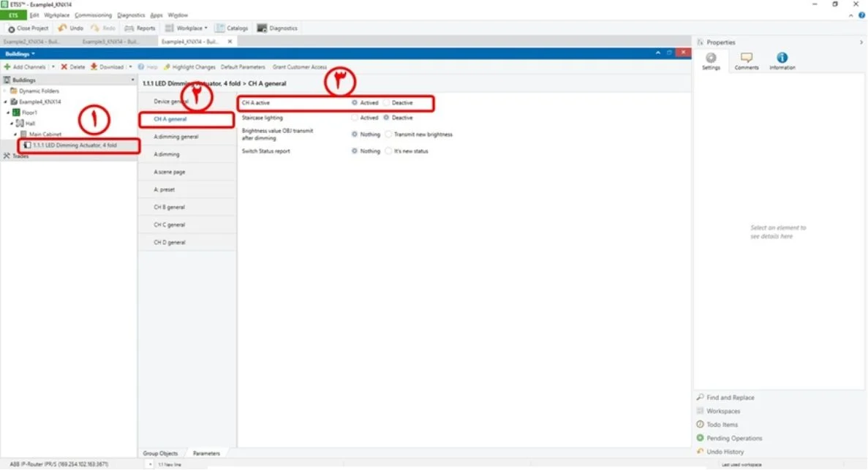Open A: preset page
The width and height of the screenshot is (868, 470).
[187, 189]
